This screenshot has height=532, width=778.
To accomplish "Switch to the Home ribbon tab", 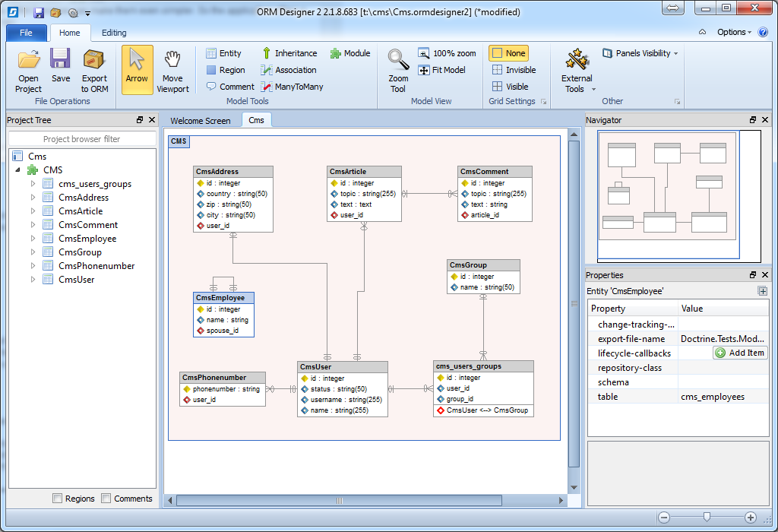I will click(x=69, y=33).
